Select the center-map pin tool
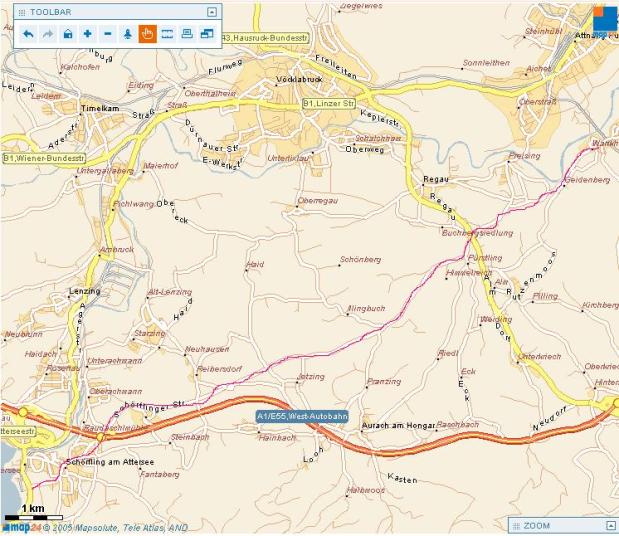The height and width of the screenshot is (536, 619). (x=127, y=34)
